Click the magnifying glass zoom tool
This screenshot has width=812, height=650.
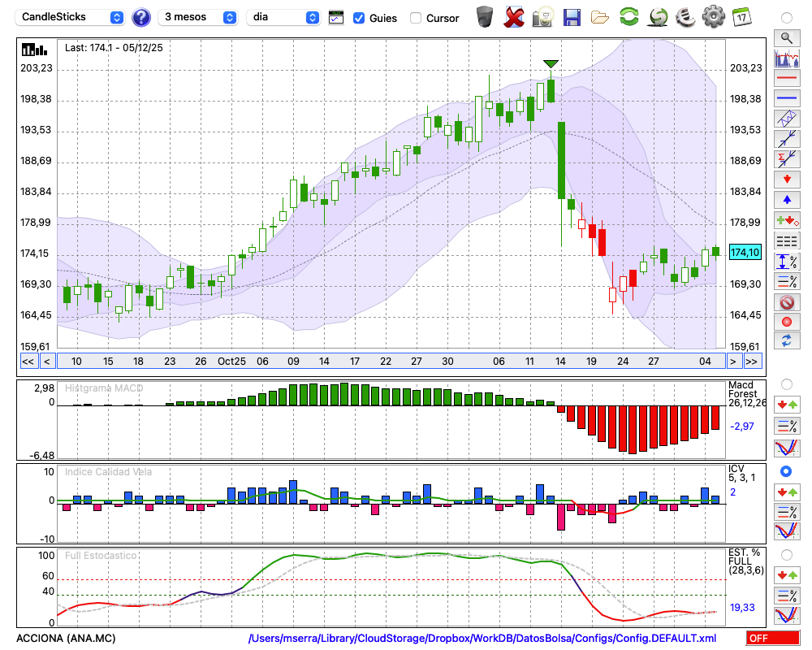786,37
